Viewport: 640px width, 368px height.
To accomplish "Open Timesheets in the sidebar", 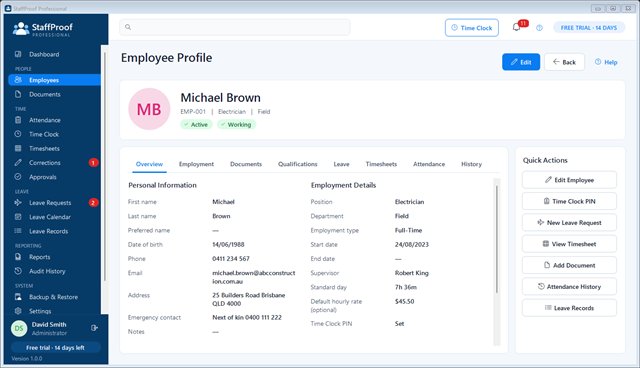I will 54,149.
